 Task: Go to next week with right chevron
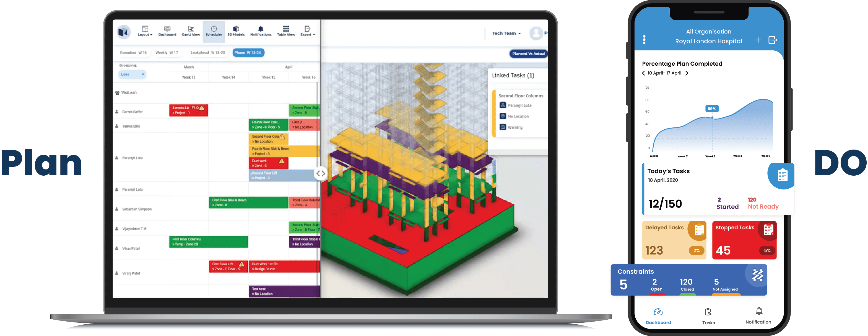click(686, 73)
